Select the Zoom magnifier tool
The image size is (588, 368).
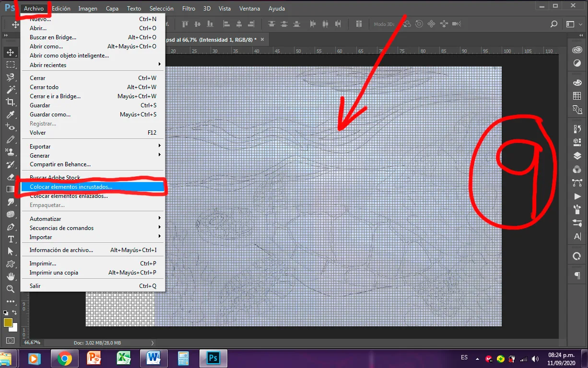11,289
